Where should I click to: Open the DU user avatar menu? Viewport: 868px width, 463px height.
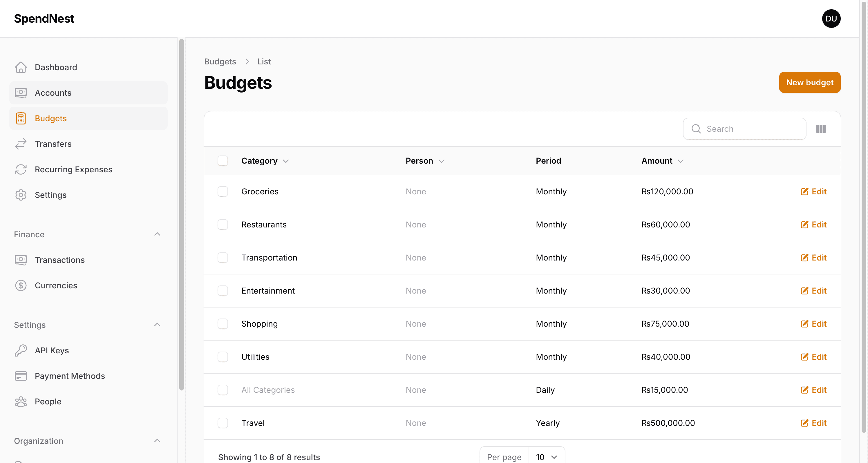(831, 19)
